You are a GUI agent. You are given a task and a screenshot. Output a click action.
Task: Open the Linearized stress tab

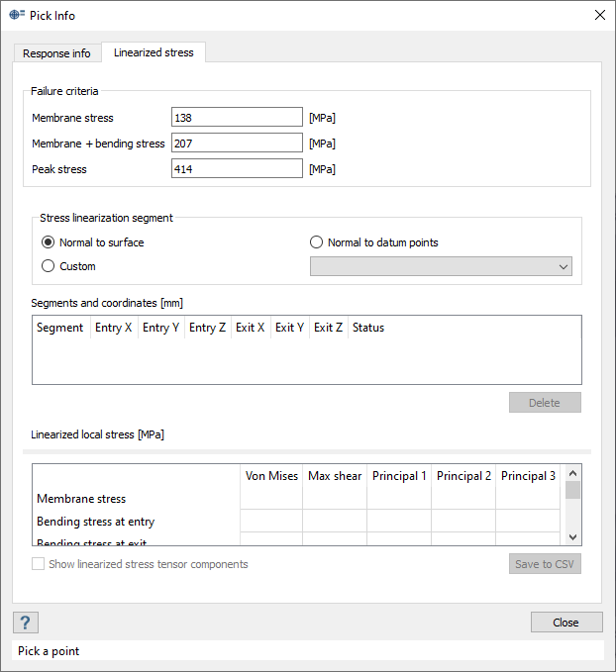[154, 52]
